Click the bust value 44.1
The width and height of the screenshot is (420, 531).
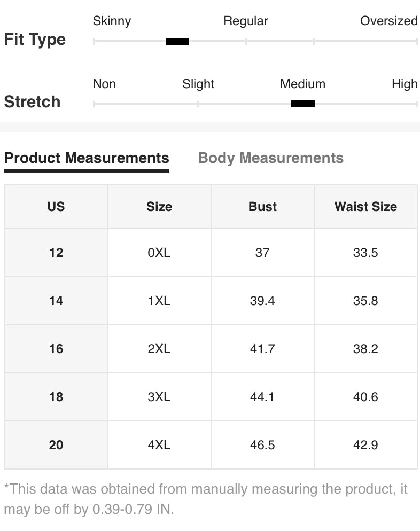[262, 397]
